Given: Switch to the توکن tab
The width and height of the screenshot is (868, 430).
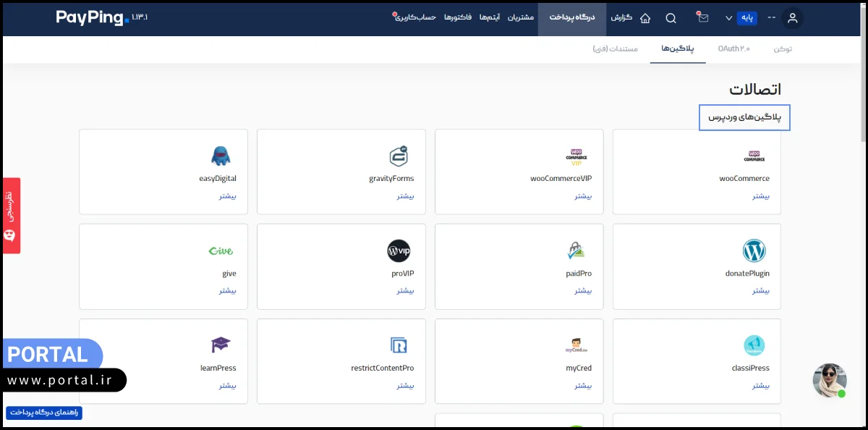Looking at the screenshot, I should 783,49.
